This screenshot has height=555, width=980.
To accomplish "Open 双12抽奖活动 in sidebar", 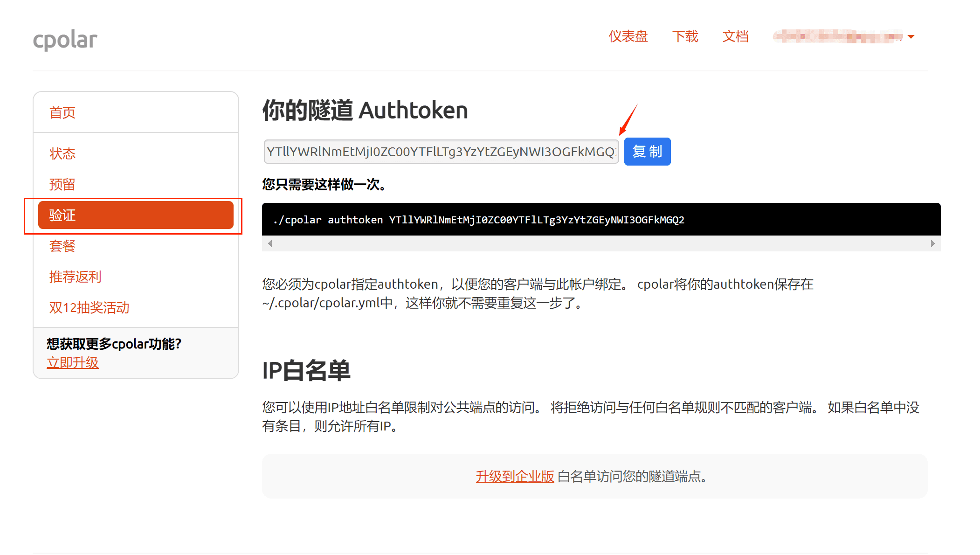I will 89,307.
